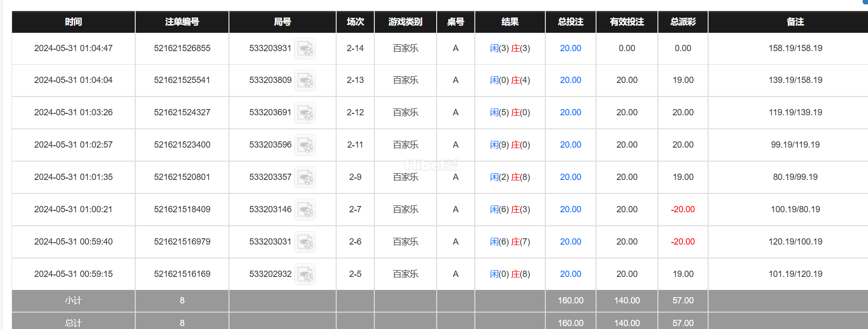Click session number 2-7
The height and width of the screenshot is (329, 868).
355,209
